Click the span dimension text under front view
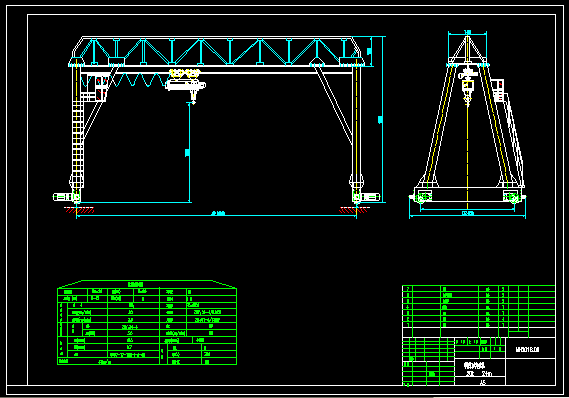The width and height of the screenshot is (569, 398). click(218, 213)
